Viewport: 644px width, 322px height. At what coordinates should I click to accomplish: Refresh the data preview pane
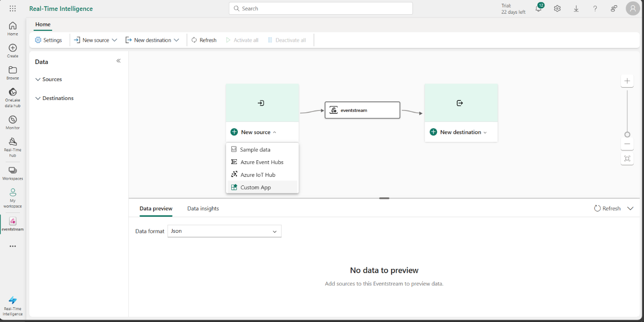click(x=607, y=208)
